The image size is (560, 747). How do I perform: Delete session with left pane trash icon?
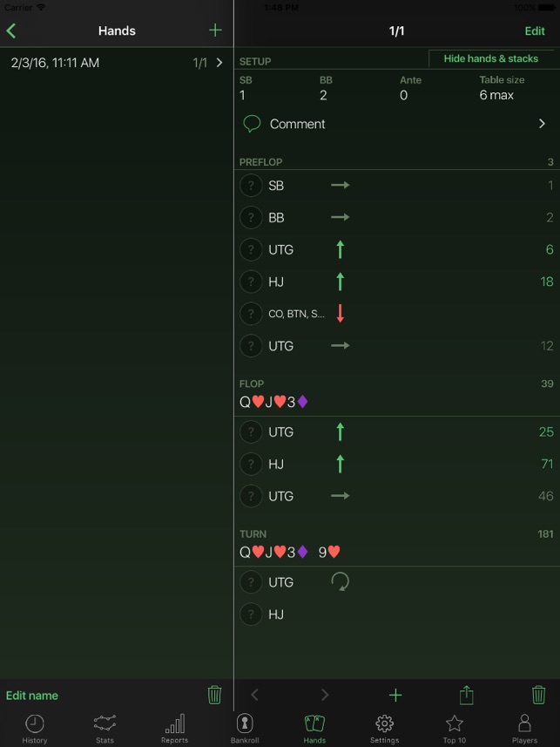(x=214, y=695)
